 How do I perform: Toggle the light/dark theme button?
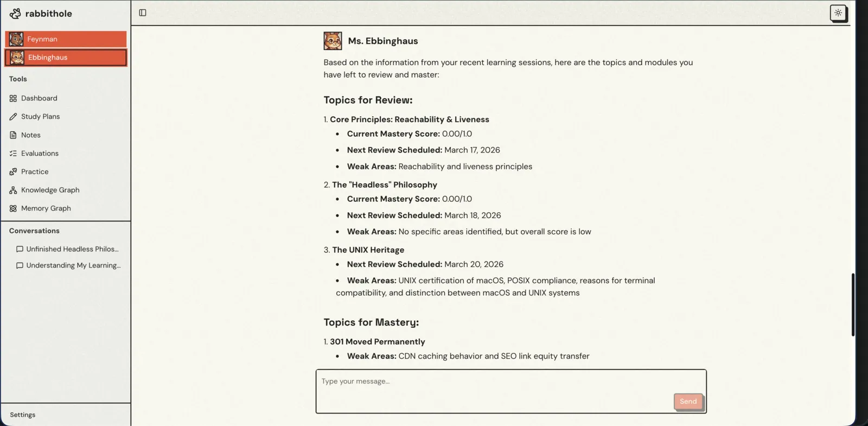[x=838, y=13]
